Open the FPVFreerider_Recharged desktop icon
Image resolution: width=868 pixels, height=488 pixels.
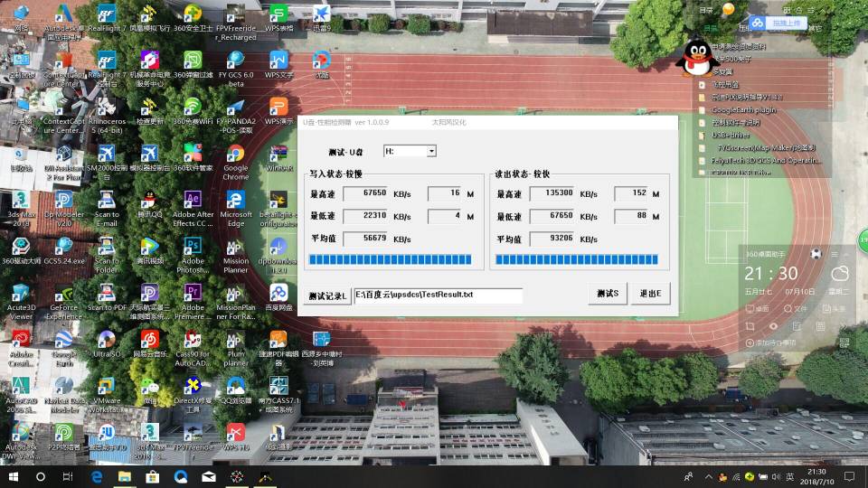coord(236,23)
